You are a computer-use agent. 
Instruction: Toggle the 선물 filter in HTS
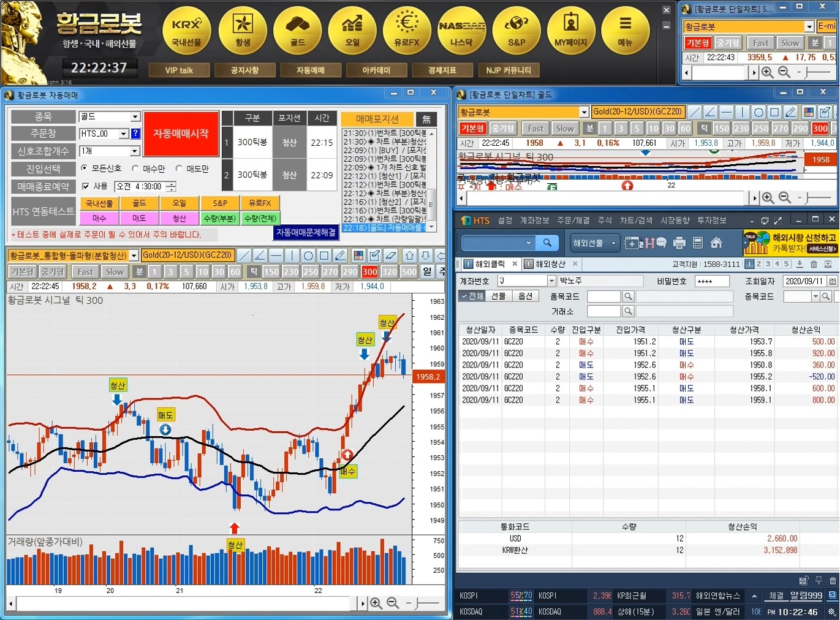pos(498,296)
